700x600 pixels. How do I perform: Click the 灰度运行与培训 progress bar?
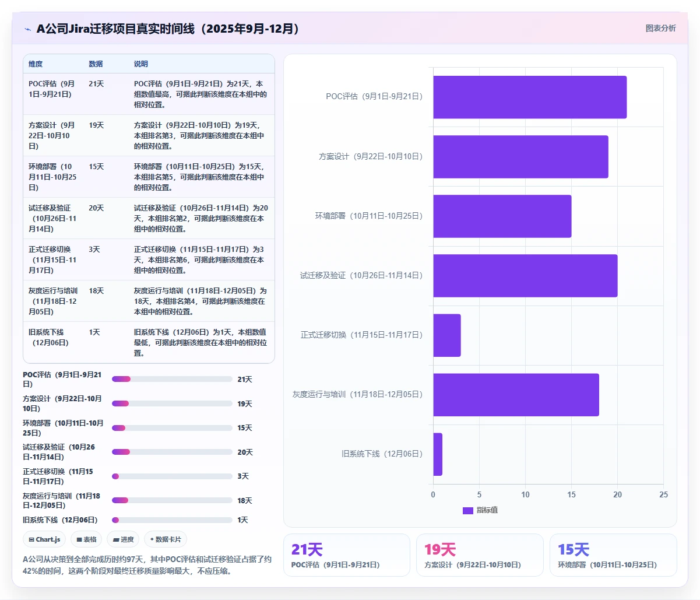coord(172,500)
